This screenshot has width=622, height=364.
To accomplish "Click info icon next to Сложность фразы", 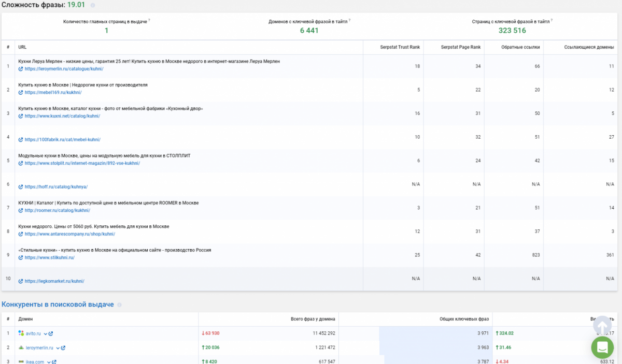I will [x=93, y=6].
